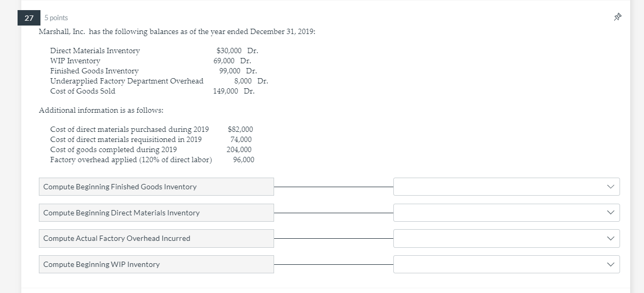Click the 204,000 cost of goods completed value
The image size is (644, 293).
pos(239,149)
